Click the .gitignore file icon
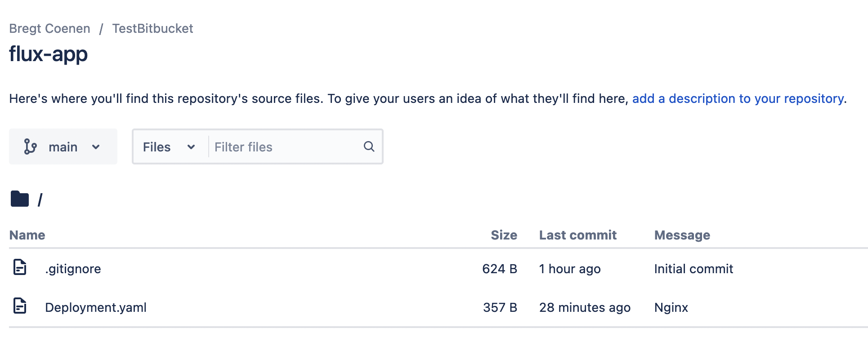This screenshot has height=337, width=868. pos(20,267)
